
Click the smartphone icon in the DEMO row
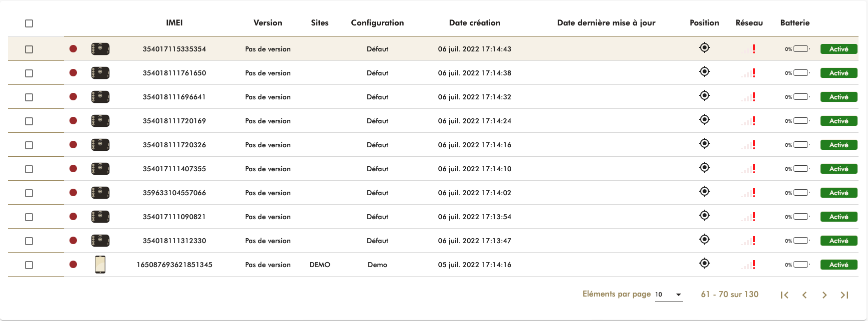(x=100, y=265)
